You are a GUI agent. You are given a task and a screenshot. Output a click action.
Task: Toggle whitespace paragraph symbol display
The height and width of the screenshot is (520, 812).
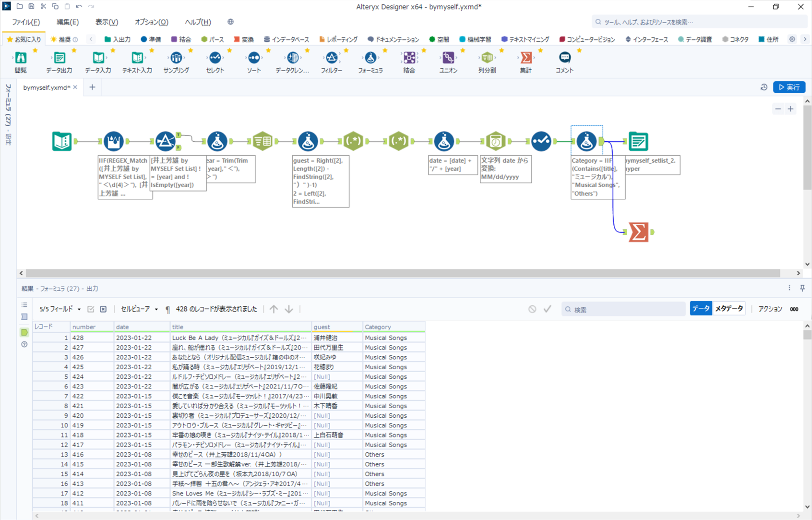pos(167,309)
